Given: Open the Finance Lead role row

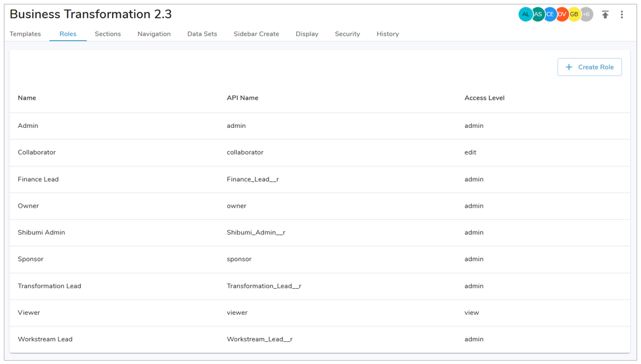Looking at the screenshot, I should 38,179.
